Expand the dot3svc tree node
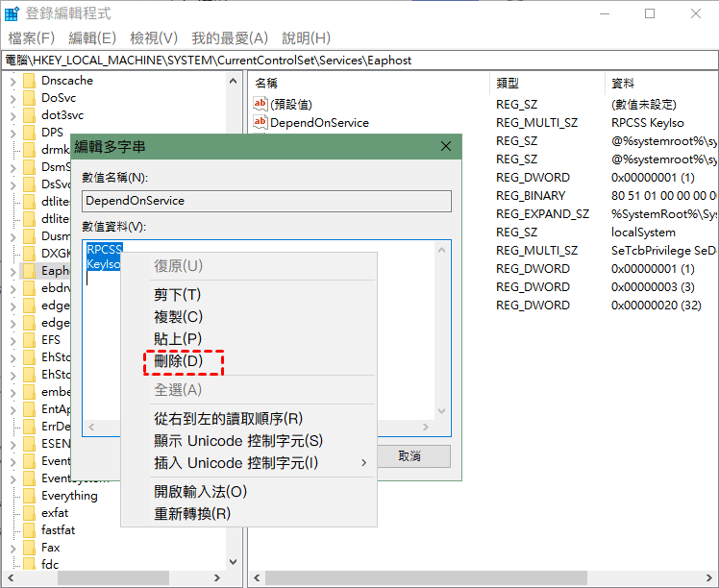Viewport: 719px width, 588px height. point(12,116)
